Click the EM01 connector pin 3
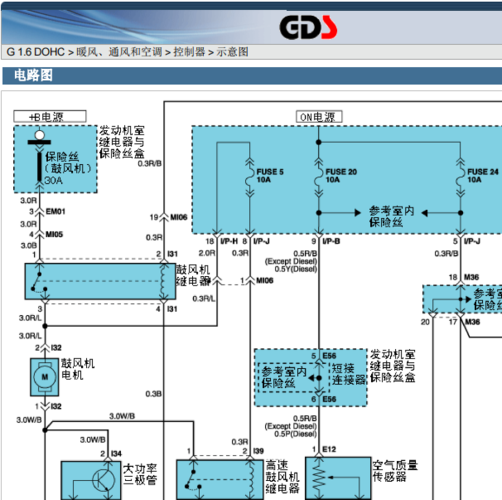 [x=39, y=211]
